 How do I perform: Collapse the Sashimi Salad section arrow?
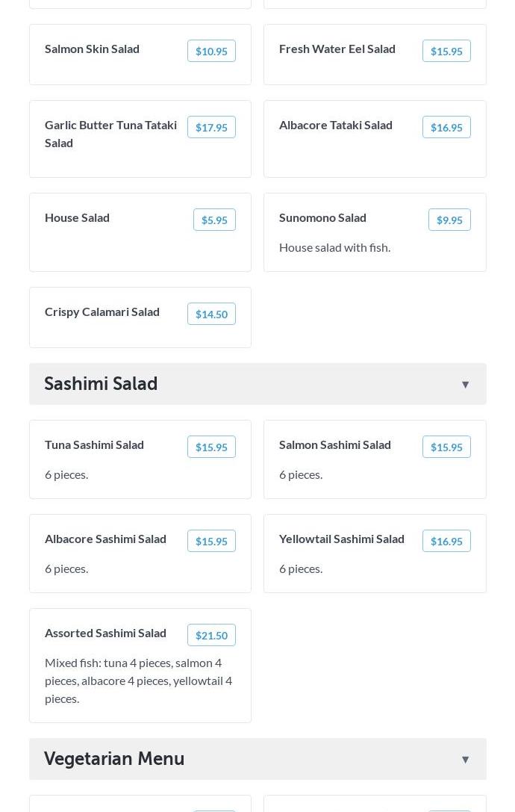point(465,385)
